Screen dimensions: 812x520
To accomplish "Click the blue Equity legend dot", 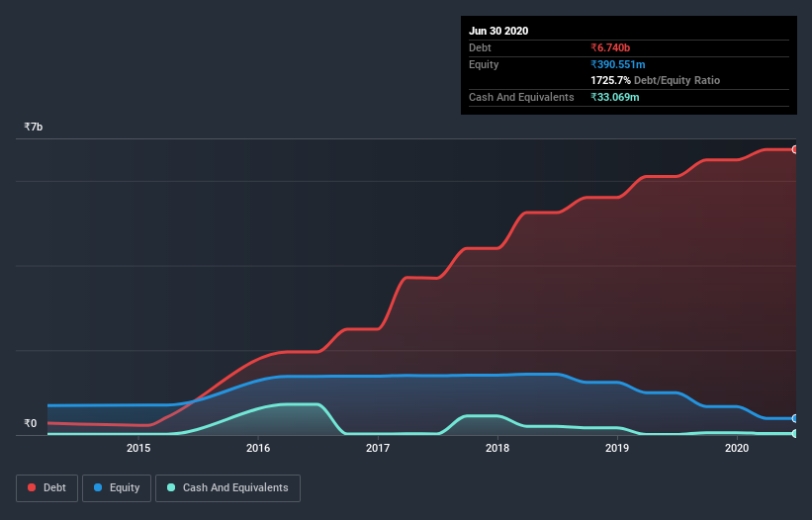I will pos(98,487).
